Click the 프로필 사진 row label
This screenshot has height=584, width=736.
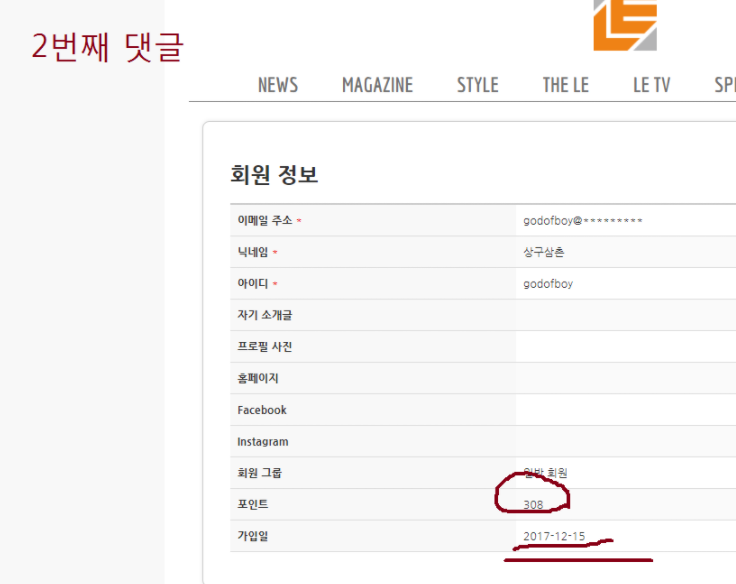click(265, 347)
